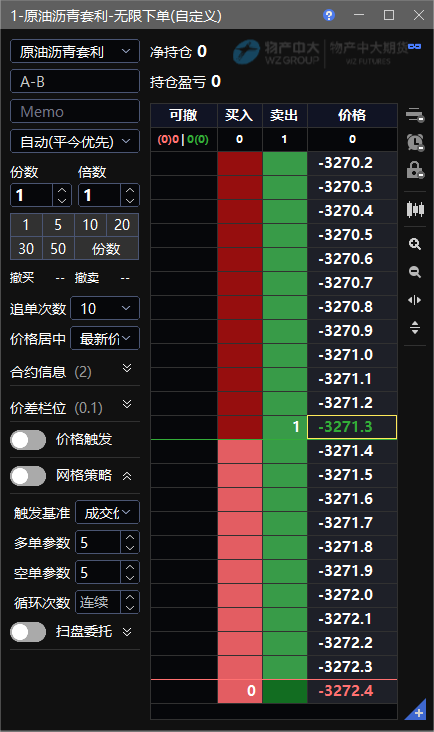Click the vertical center arrows icon
This screenshot has width=434, height=732.
click(x=415, y=327)
